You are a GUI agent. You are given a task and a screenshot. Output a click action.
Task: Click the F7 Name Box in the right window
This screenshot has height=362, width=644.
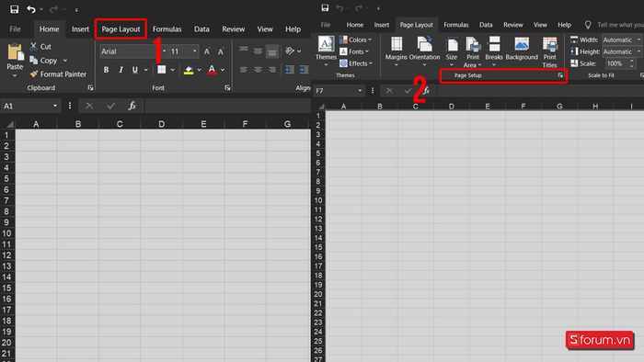pos(339,91)
